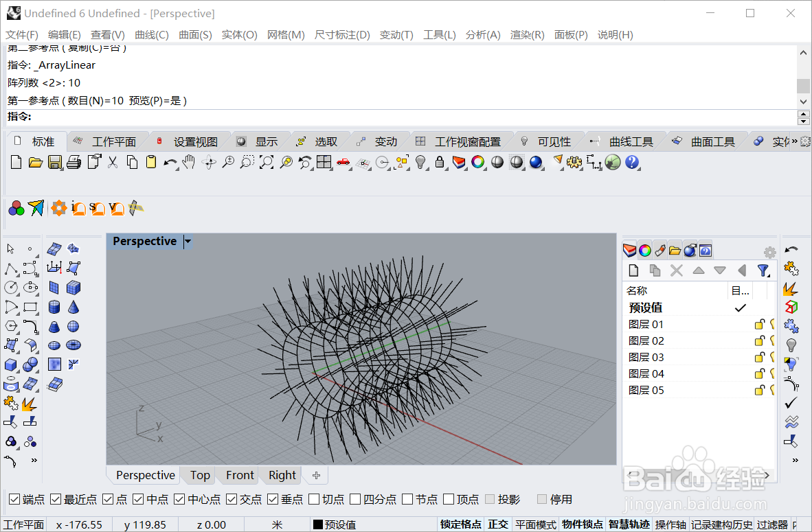Toggle the 最近点 osnap checkbox

tap(56, 500)
